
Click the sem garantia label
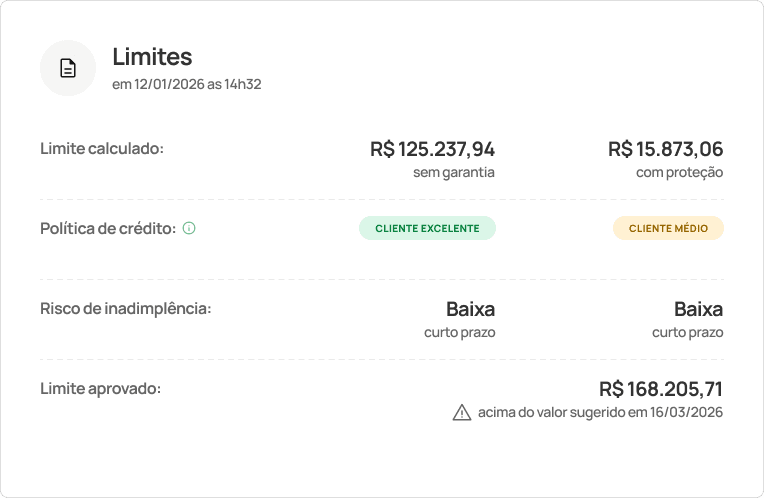[454, 172]
